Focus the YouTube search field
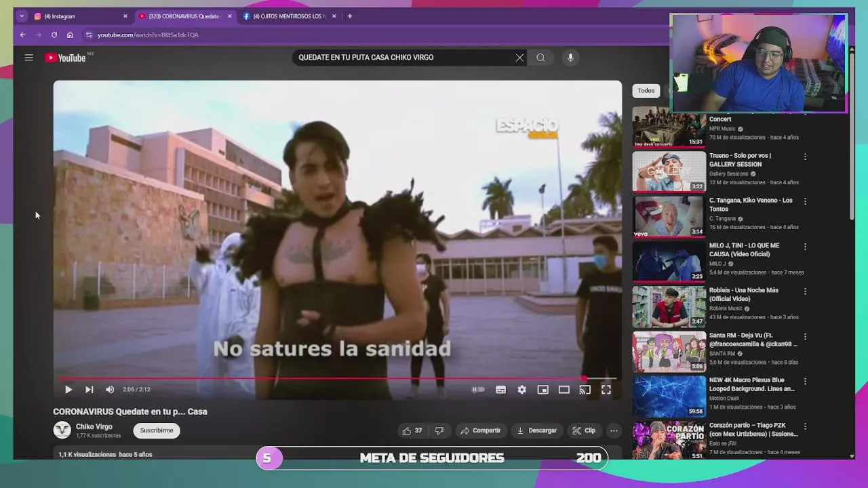 pos(403,58)
